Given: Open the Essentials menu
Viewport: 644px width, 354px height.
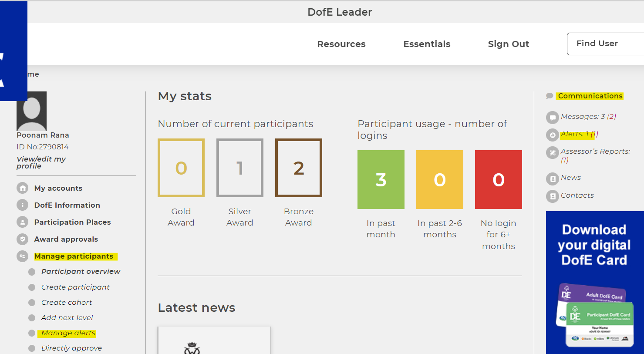Looking at the screenshot, I should point(427,44).
